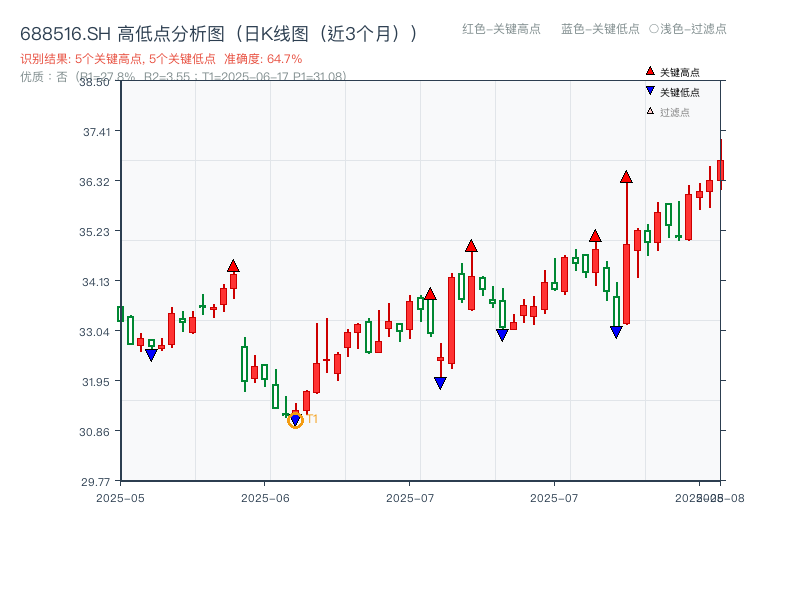This screenshot has width=800, height=600.
Task: Collapse the 关键低点 legend entry
Action: point(679,89)
